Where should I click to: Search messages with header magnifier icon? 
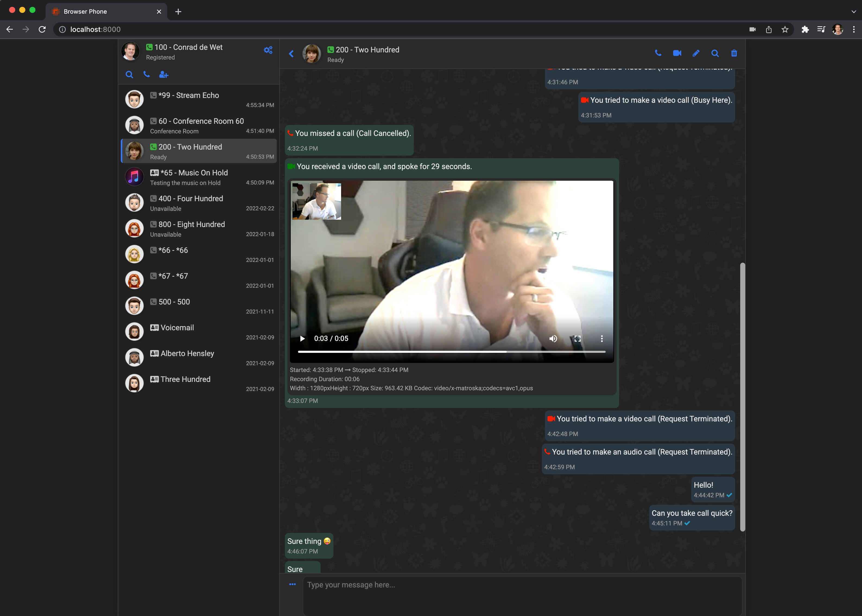coord(715,53)
